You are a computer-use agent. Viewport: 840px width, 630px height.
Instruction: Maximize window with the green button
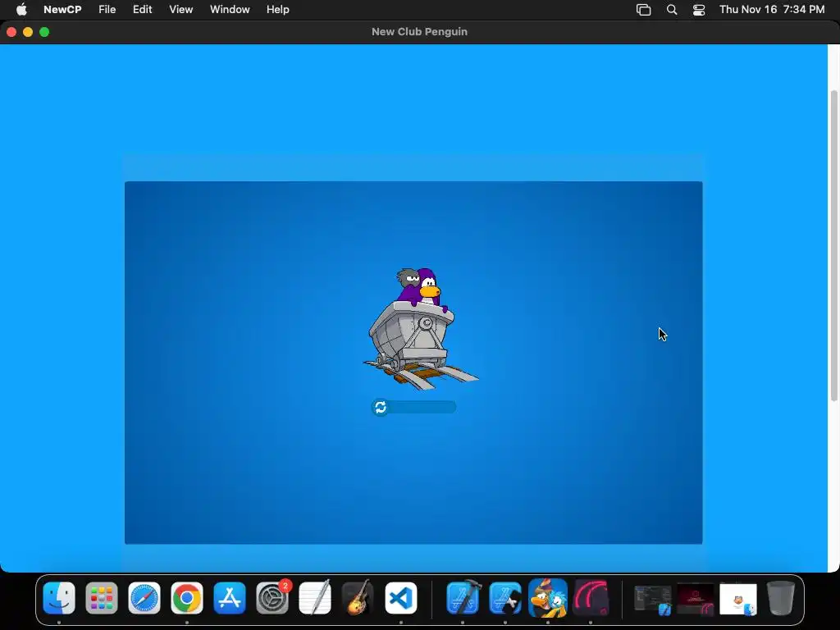click(x=44, y=32)
